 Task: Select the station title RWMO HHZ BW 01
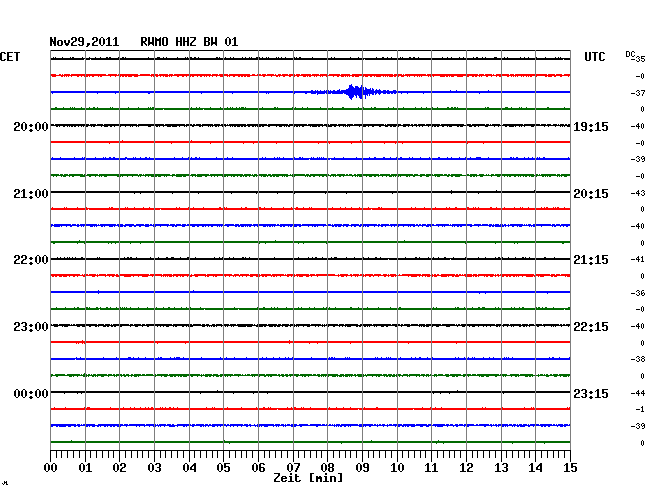189,42
